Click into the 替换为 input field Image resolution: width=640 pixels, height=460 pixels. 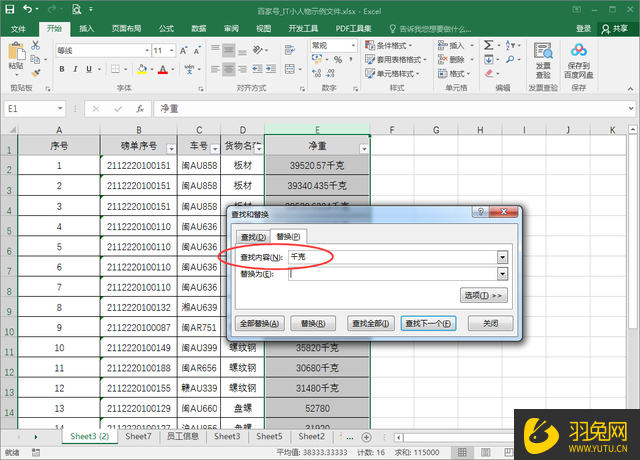click(393, 274)
